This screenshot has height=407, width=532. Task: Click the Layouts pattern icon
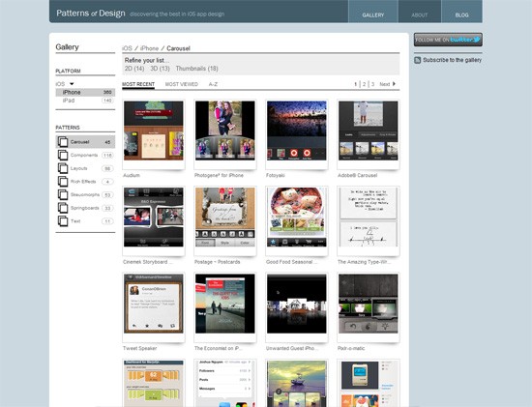click(x=63, y=168)
